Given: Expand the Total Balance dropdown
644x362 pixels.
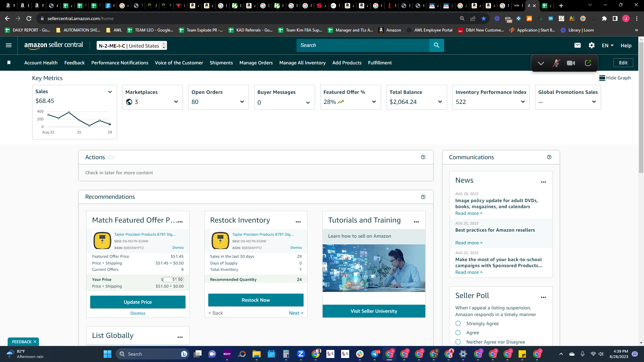Looking at the screenshot, I should point(440,102).
